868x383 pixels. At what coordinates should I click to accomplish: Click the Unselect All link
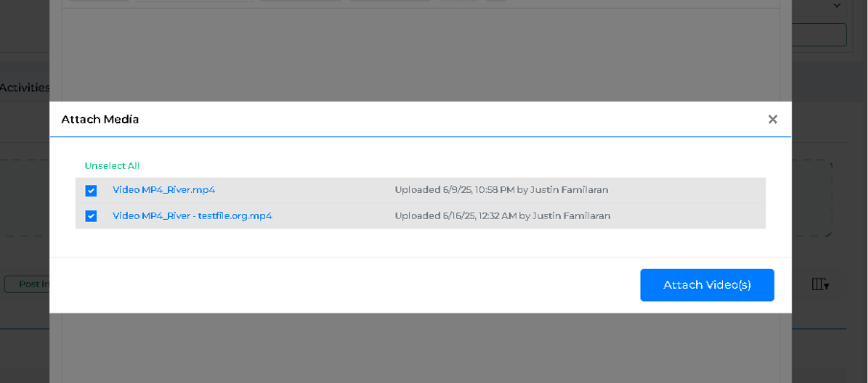click(112, 165)
